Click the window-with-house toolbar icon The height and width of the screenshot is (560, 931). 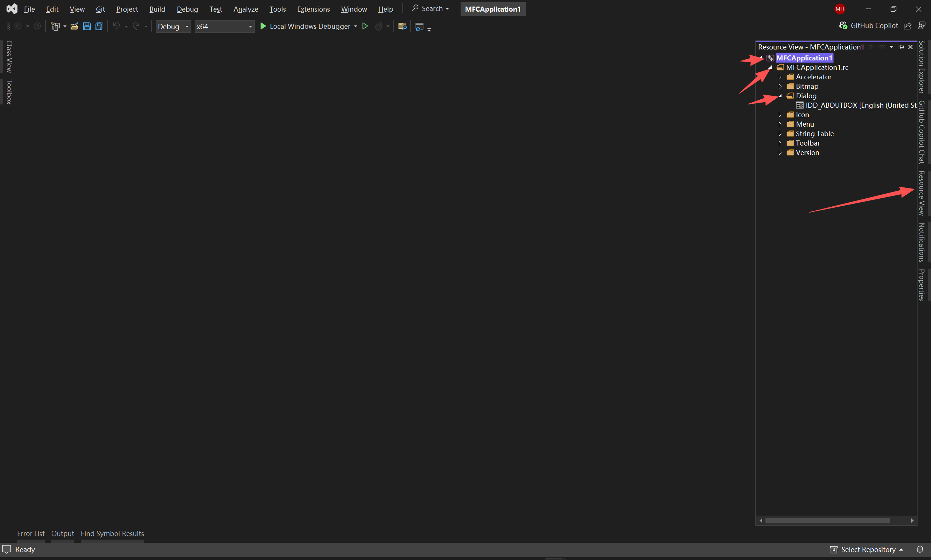419,26
